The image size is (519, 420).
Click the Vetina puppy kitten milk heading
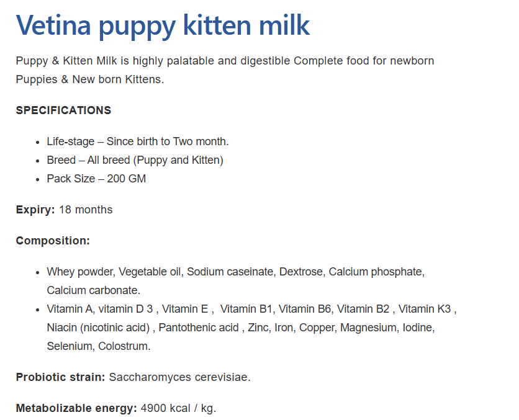pos(163,25)
